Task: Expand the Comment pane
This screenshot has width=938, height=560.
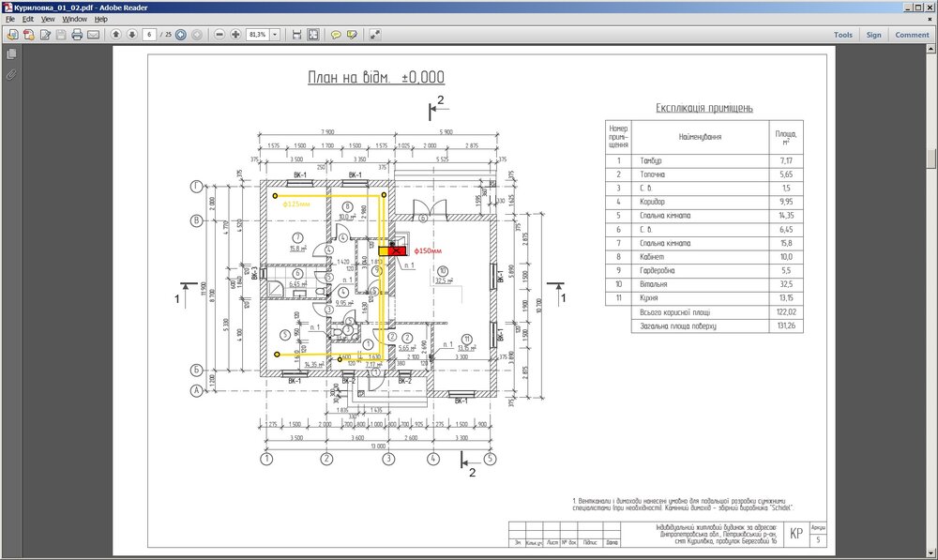Action: [x=912, y=34]
